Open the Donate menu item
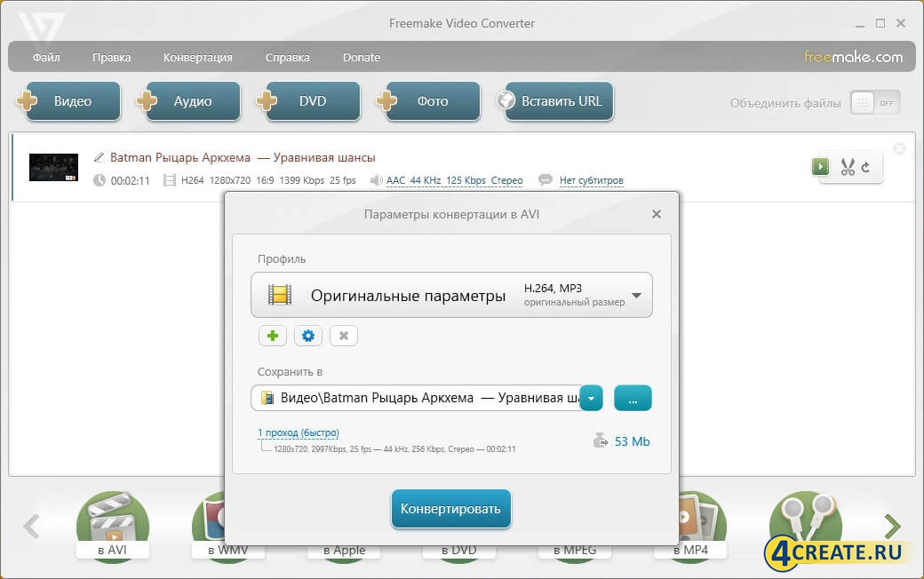The width and height of the screenshot is (924, 579). 362,57
